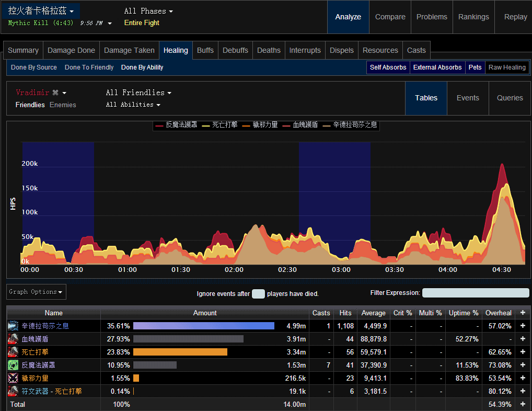Open the Graph Options dropdown

(x=36, y=292)
